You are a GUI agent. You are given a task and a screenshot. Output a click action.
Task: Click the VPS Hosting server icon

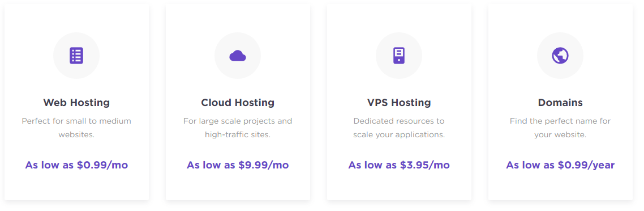[399, 56]
